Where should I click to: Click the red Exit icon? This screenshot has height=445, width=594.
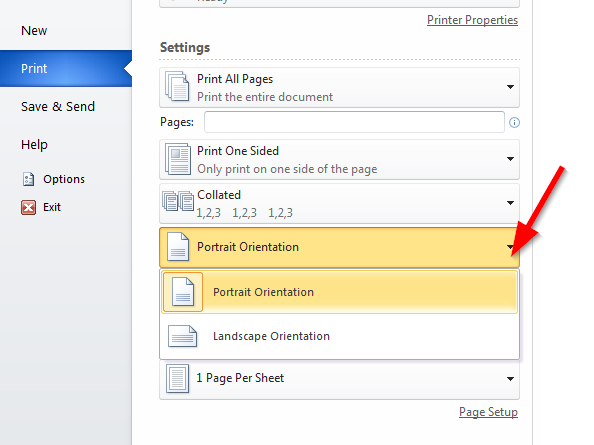[x=28, y=207]
